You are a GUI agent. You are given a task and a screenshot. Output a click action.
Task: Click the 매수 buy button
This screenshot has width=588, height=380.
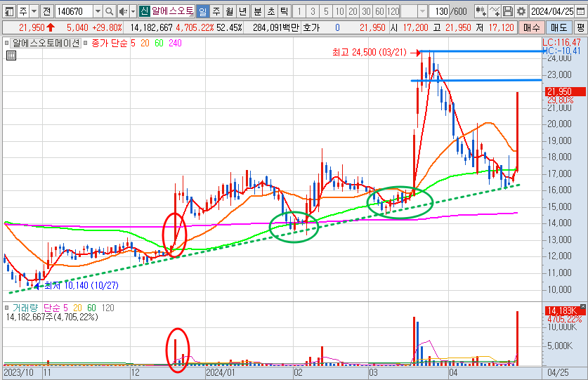click(x=531, y=27)
